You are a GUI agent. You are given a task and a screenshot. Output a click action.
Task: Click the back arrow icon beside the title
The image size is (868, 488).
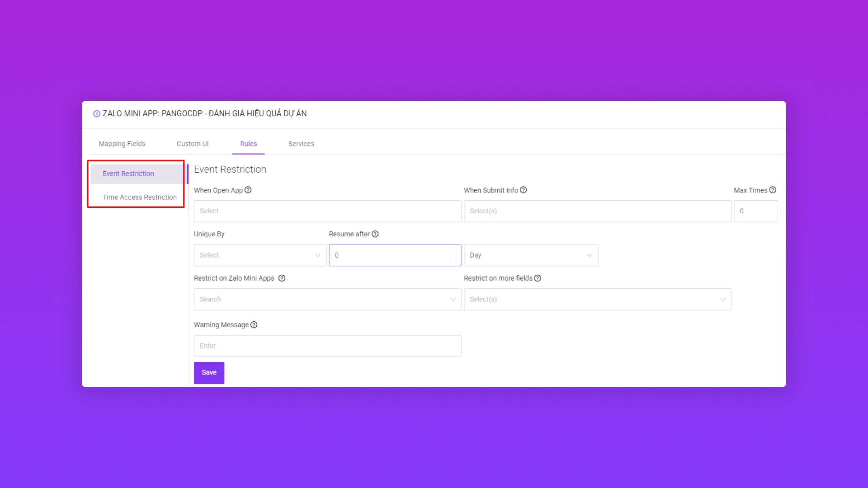(96, 114)
